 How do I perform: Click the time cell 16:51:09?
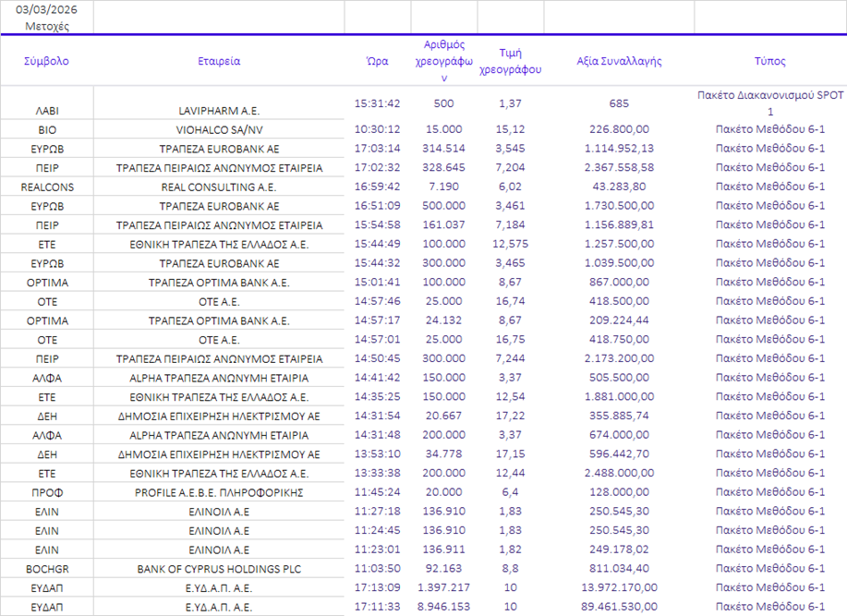(x=377, y=205)
